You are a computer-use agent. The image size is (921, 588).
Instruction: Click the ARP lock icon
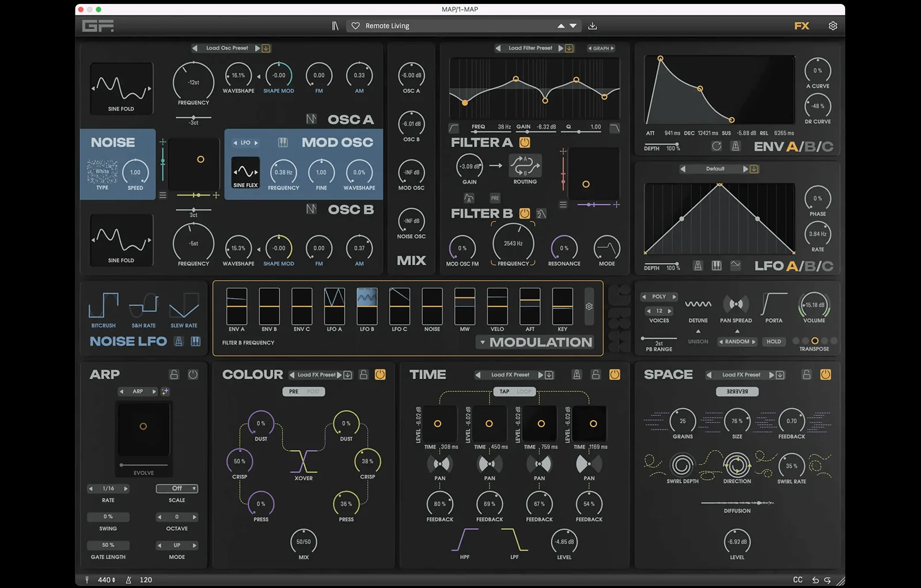pos(174,375)
